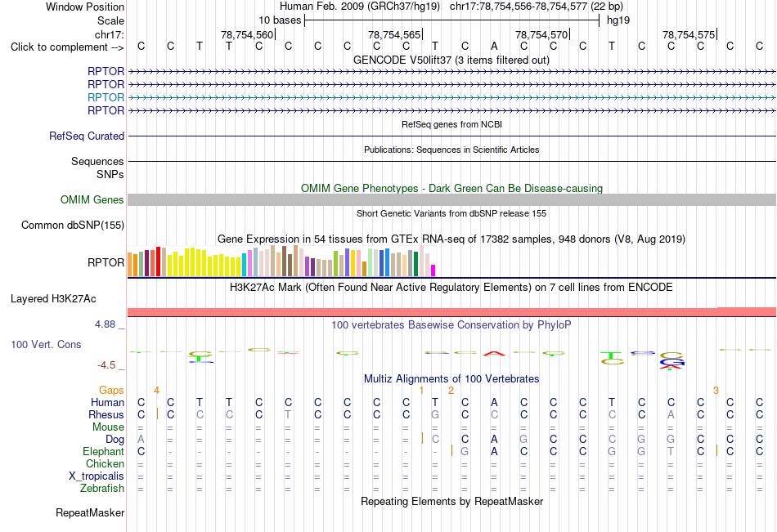Click the 78,754,570 position marker
The image size is (777, 532).
[542, 34]
